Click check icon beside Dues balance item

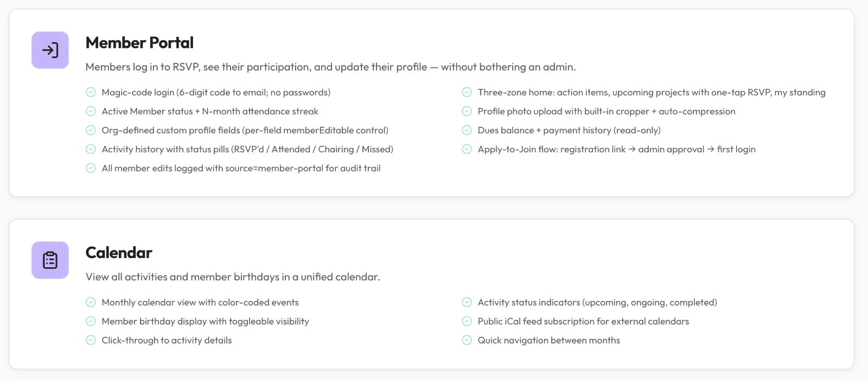pos(467,130)
